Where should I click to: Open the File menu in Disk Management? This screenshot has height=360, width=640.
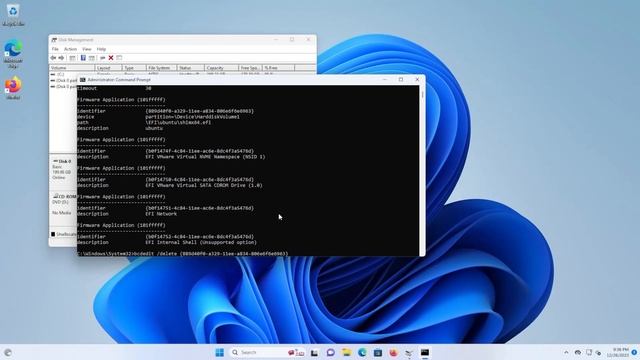coord(55,49)
